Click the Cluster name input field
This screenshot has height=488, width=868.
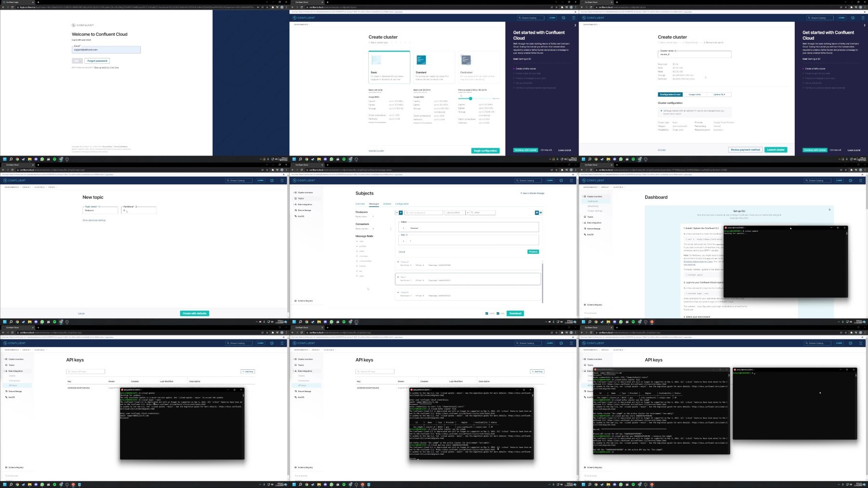coord(694,54)
